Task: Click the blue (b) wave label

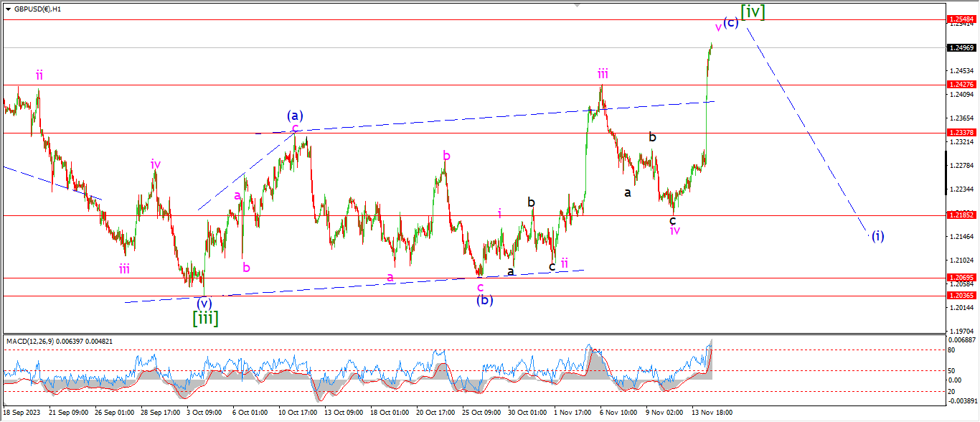Action: coord(485,300)
